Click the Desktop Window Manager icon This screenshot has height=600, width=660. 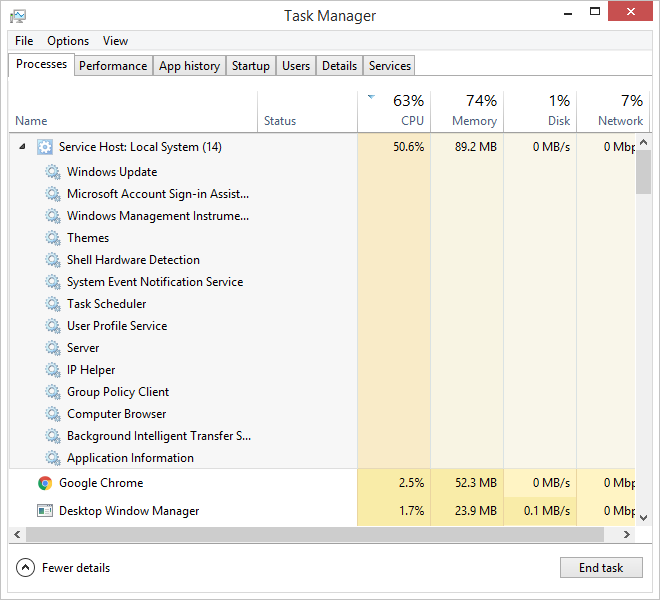pos(45,511)
